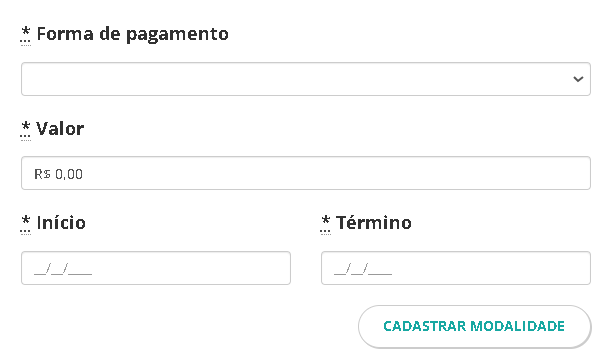This screenshot has height=362, width=605.
Task: Click the chevron arrow of payment dropdown
Action: pyautogui.click(x=578, y=79)
